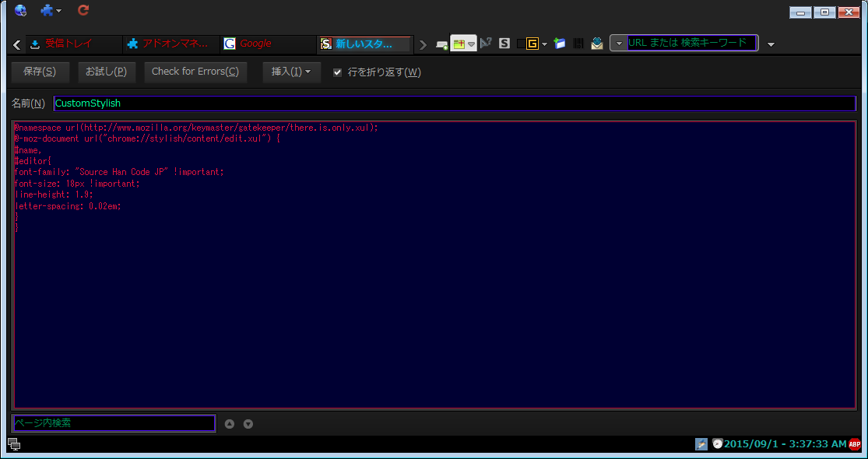Click the blue folder toolbar icon

coord(560,44)
